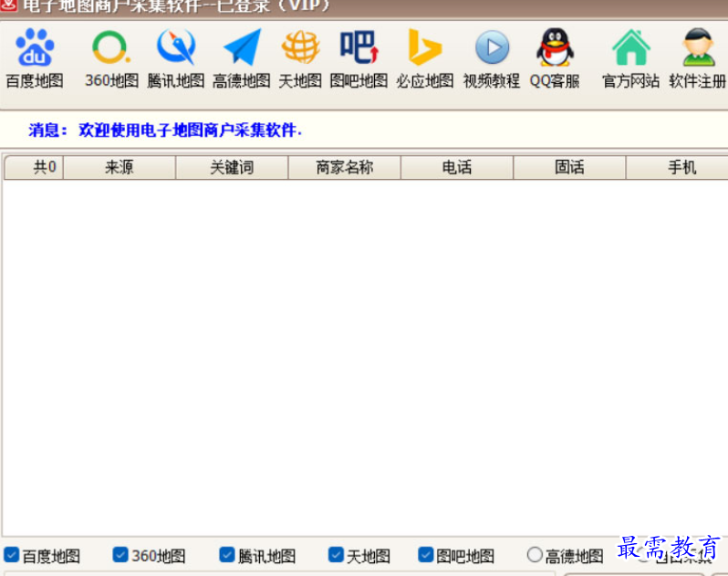
Task: Sort by the 固话 column header
Action: [x=569, y=167]
